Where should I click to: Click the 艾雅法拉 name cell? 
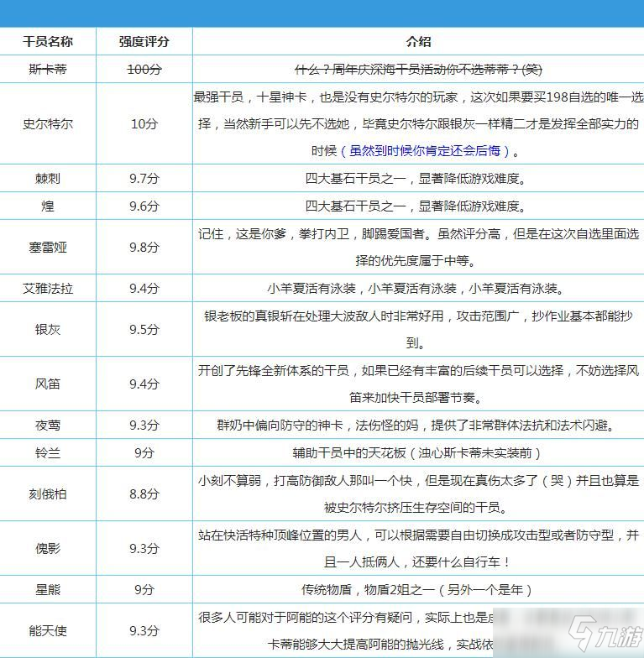pyautogui.click(x=48, y=289)
